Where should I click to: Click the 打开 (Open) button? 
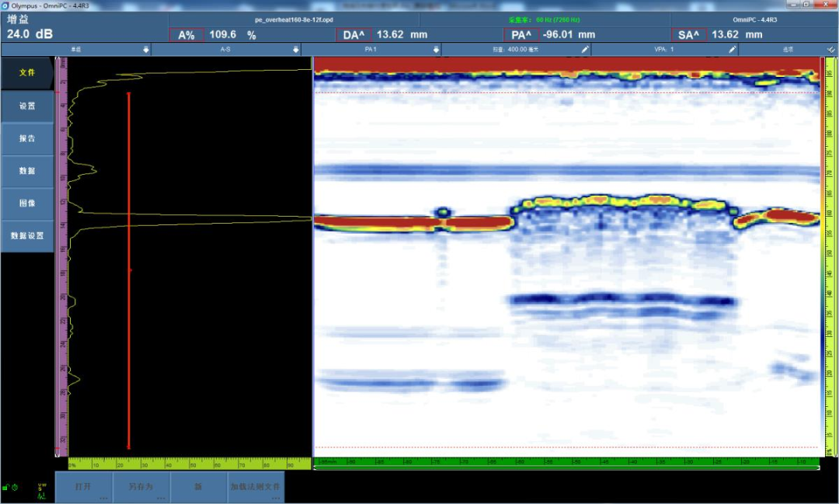point(83,487)
